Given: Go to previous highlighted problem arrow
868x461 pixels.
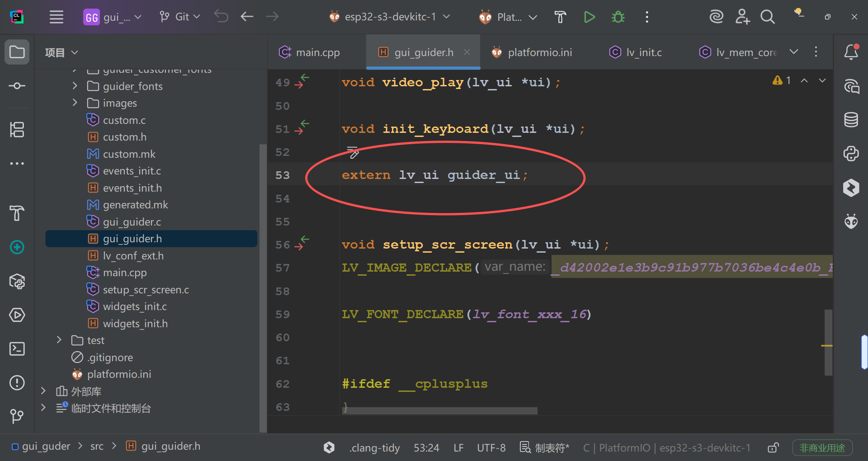Looking at the screenshot, I should click(x=804, y=80).
